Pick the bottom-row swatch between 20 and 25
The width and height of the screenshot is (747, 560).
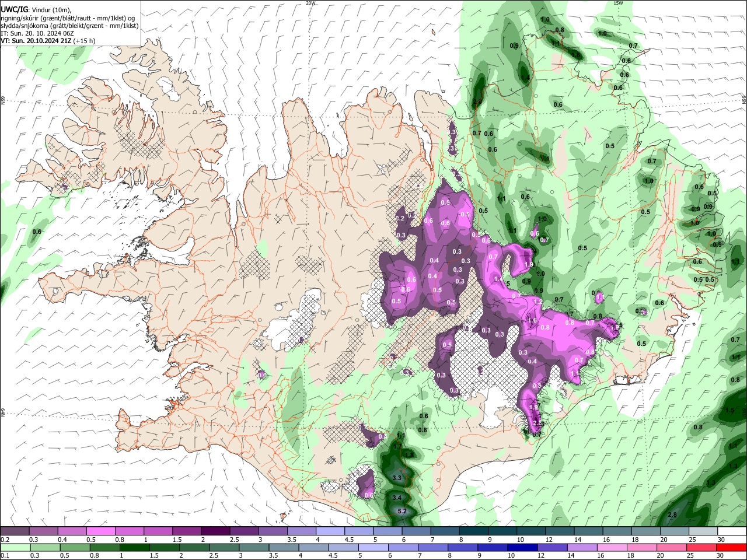click(671, 547)
